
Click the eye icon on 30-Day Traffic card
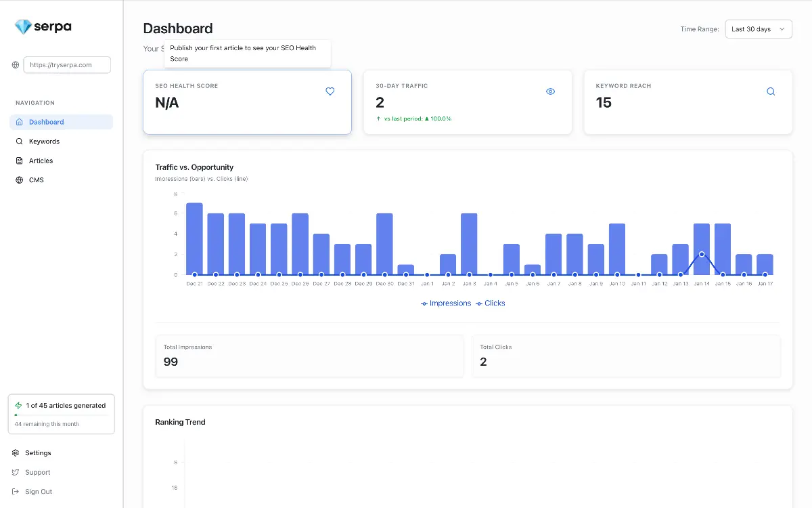click(550, 91)
